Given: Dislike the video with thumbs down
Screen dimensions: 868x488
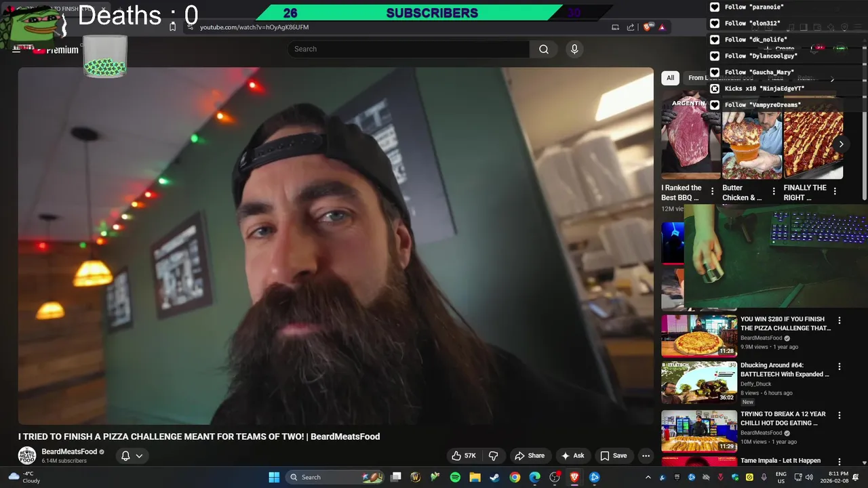Looking at the screenshot, I should 494,455.
